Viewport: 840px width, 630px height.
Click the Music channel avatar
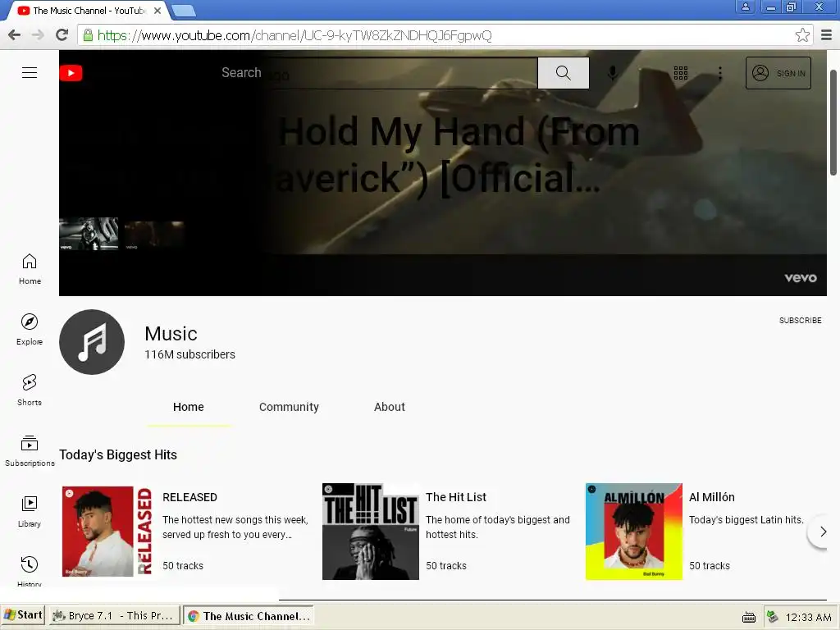point(92,342)
